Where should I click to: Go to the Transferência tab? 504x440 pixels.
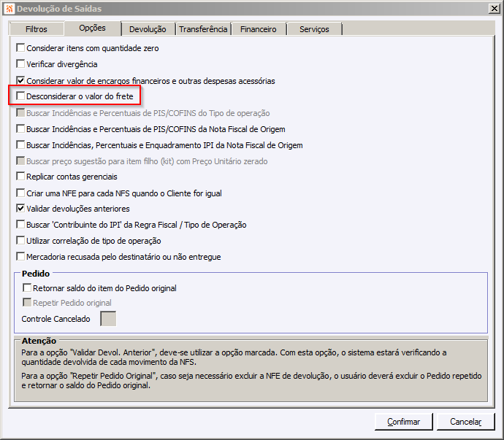click(x=203, y=29)
